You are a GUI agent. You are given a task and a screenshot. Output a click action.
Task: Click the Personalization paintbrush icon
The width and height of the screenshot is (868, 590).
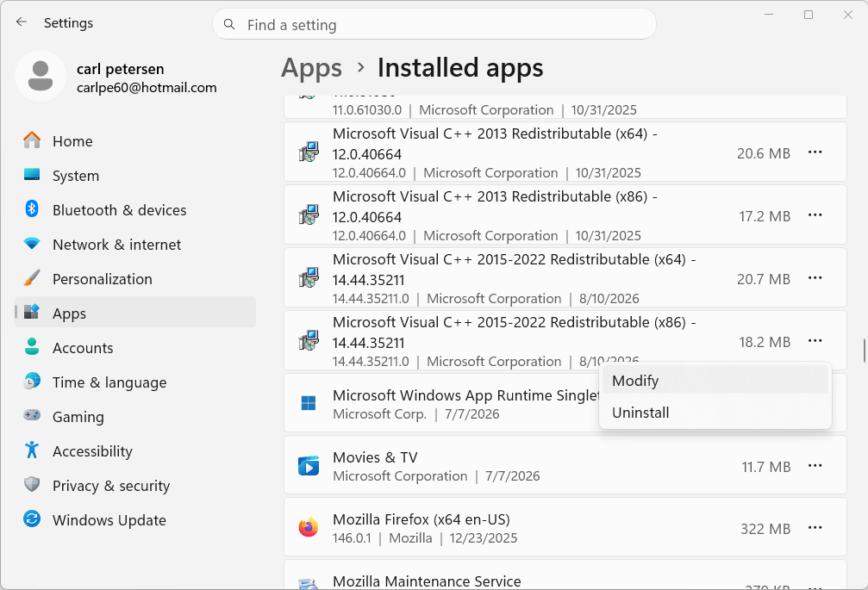pyautogui.click(x=32, y=277)
